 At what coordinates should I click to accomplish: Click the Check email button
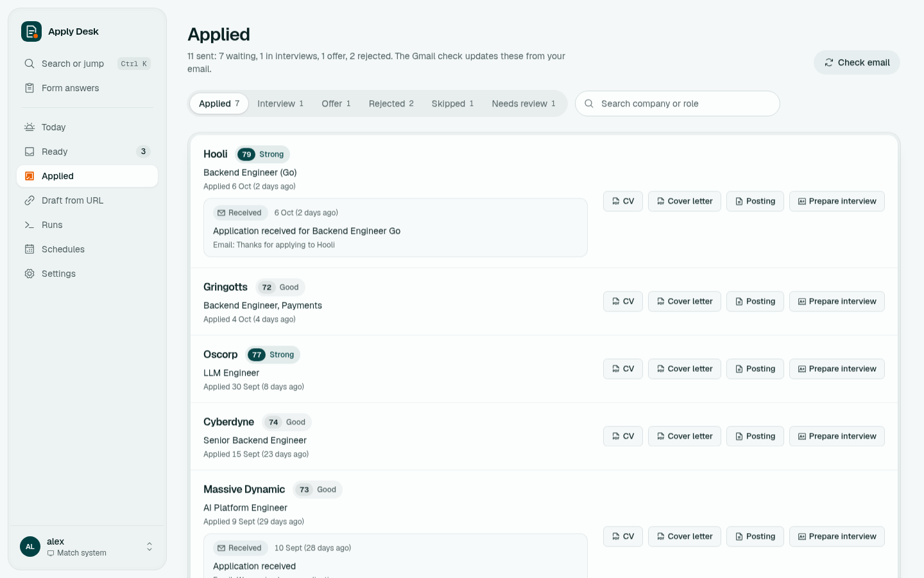tap(857, 62)
